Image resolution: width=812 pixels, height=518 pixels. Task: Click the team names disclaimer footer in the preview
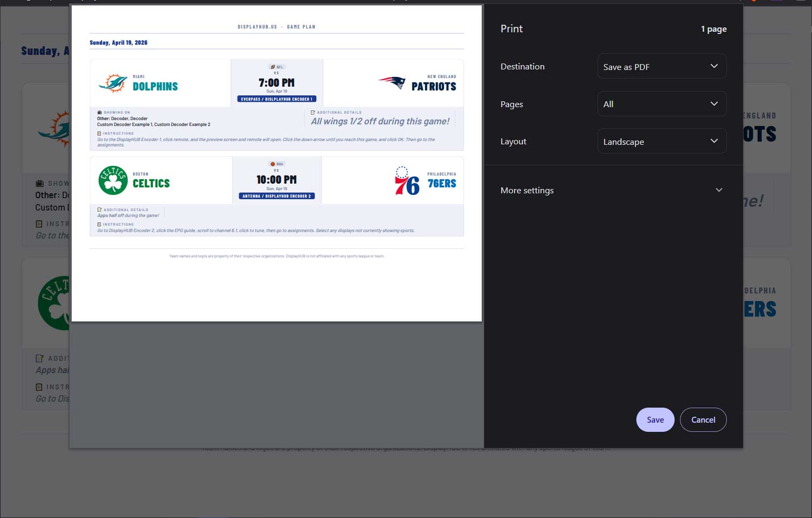276,256
